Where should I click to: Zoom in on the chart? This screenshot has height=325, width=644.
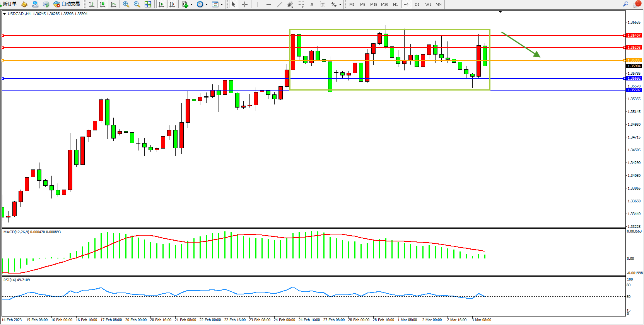click(x=126, y=4)
